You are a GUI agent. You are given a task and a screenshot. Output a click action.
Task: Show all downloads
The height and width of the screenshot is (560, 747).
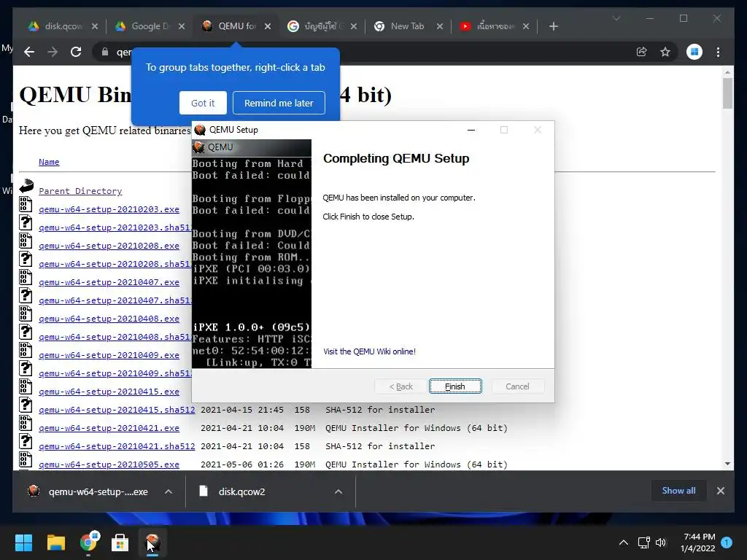tap(678, 491)
